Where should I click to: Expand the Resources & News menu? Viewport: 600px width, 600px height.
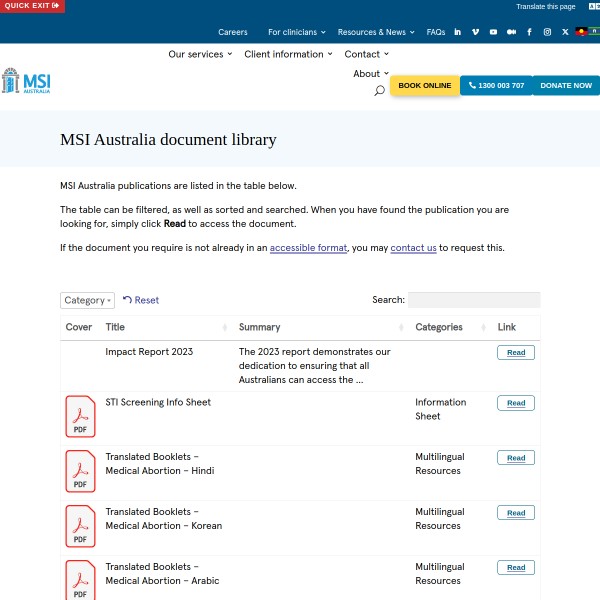(x=376, y=32)
